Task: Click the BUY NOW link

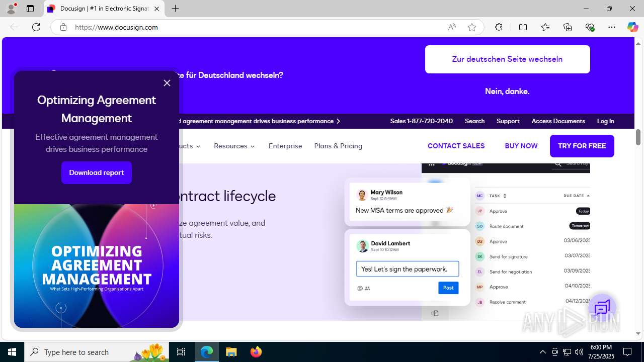Action: tap(521, 146)
